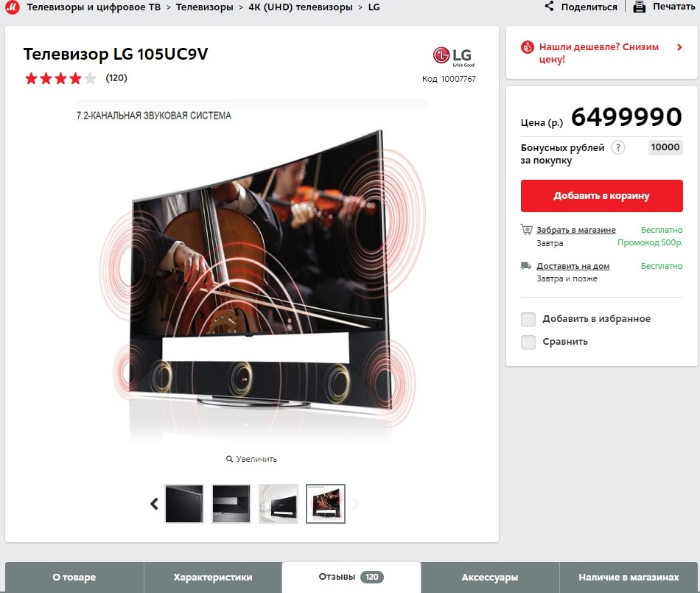Click the magnifier icon next to Увеличить
The height and width of the screenshot is (593, 700).
point(229,459)
